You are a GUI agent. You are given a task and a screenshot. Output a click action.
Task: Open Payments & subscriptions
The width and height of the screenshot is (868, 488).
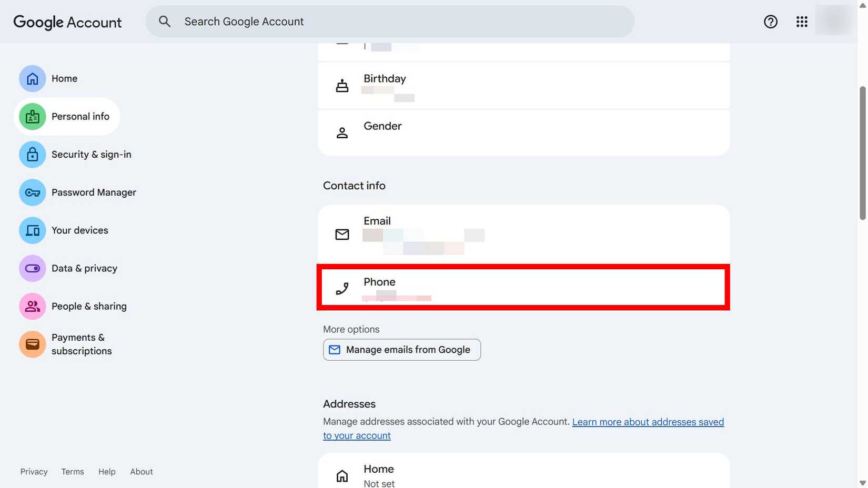coord(82,344)
